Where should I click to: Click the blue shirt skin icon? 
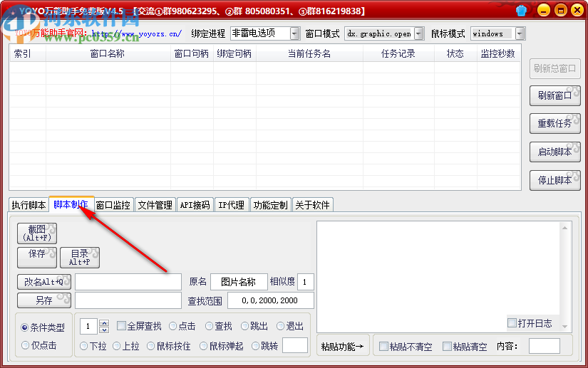pyautogui.click(x=521, y=11)
